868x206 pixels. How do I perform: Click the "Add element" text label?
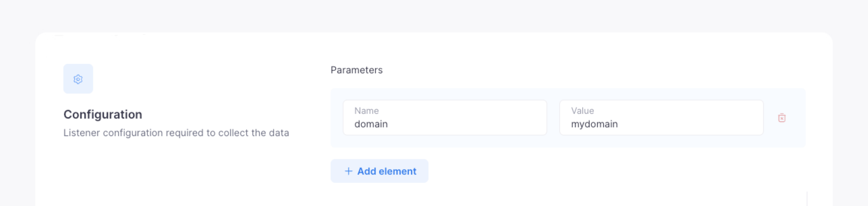pyautogui.click(x=387, y=171)
